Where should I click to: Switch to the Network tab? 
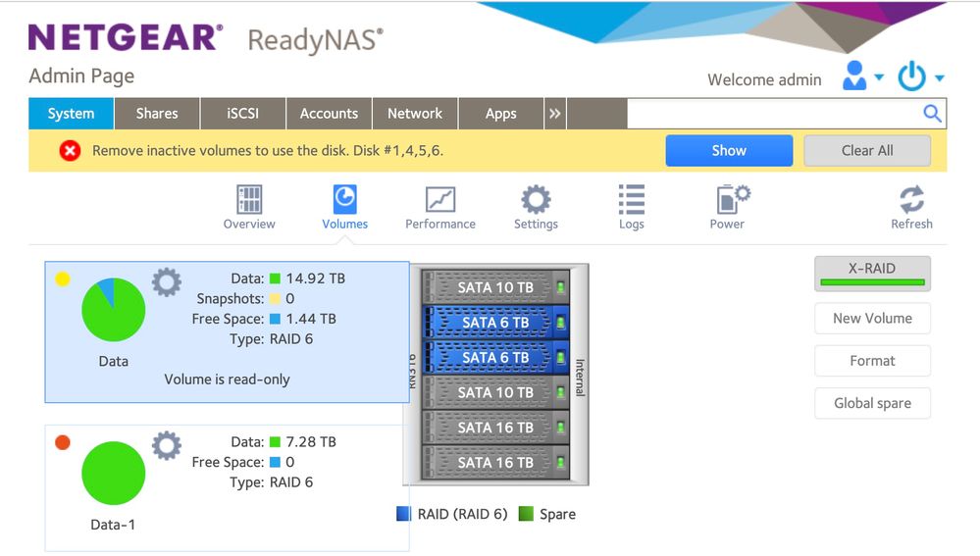(x=415, y=114)
